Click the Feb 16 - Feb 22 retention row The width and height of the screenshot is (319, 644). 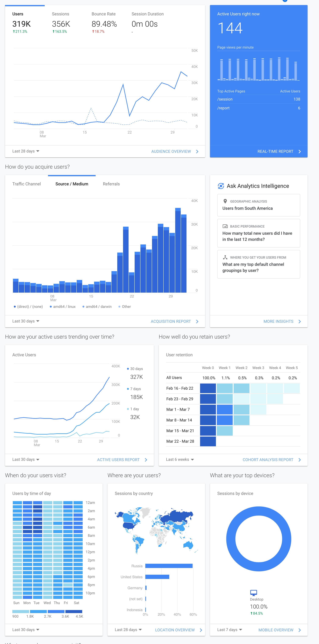coord(233,389)
